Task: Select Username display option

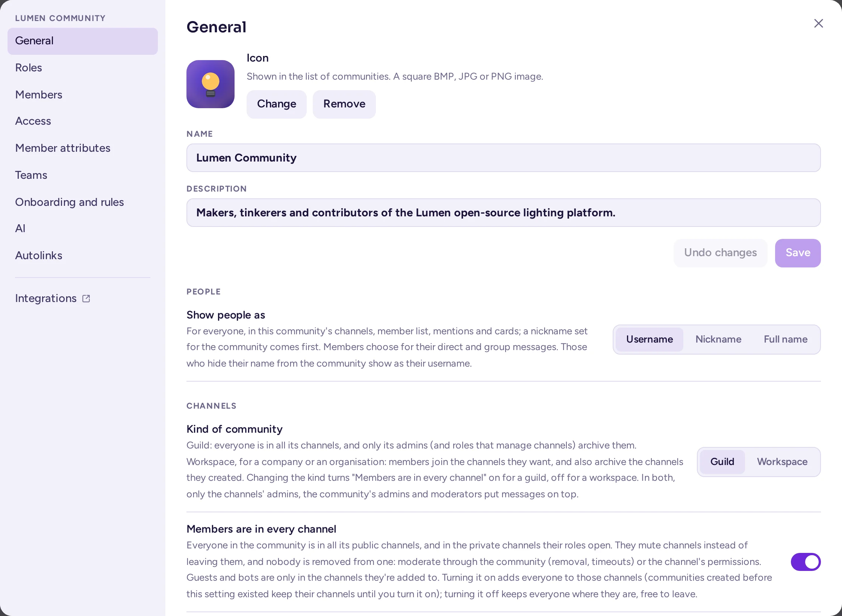Action: pyautogui.click(x=649, y=340)
